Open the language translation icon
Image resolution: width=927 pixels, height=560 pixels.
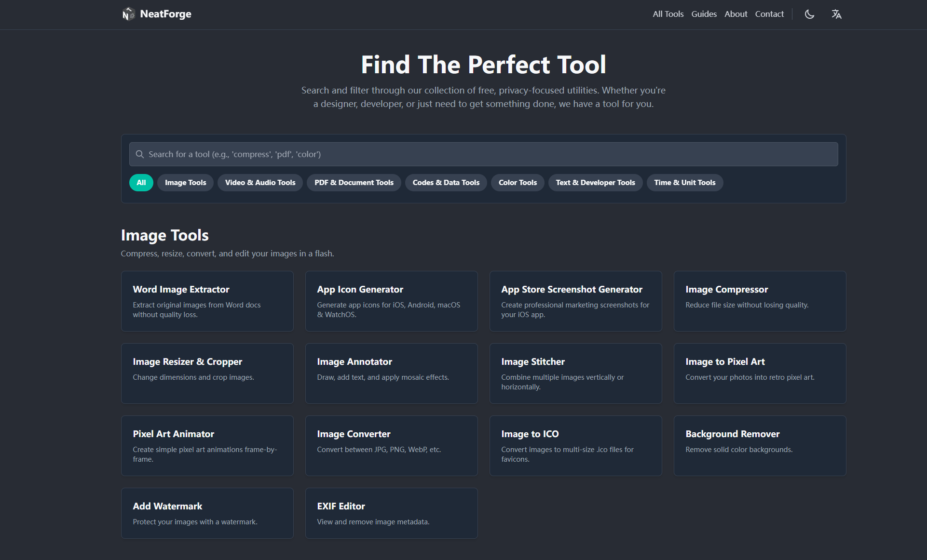tap(837, 14)
